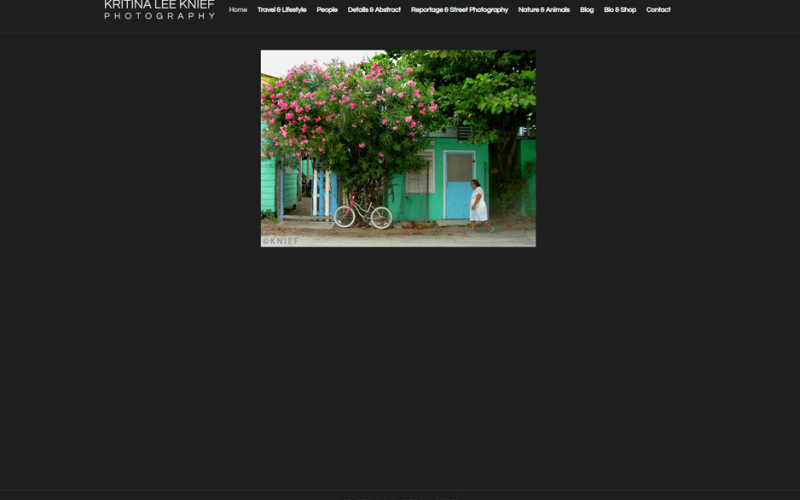Open the Travel & Lifestyle gallery
This screenshot has height=500, width=800.
pyautogui.click(x=282, y=10)
